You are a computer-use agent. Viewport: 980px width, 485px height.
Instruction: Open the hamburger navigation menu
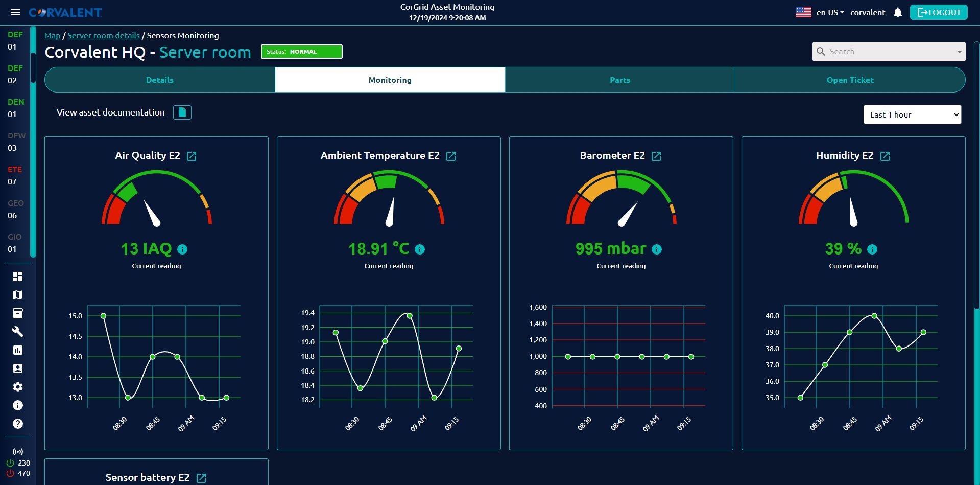(16, 12)
